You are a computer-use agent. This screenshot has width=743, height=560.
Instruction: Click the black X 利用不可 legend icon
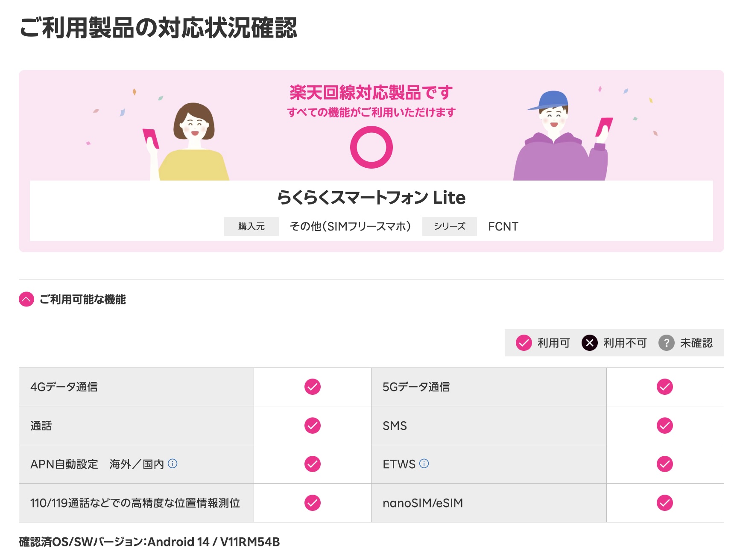(590, 343)
